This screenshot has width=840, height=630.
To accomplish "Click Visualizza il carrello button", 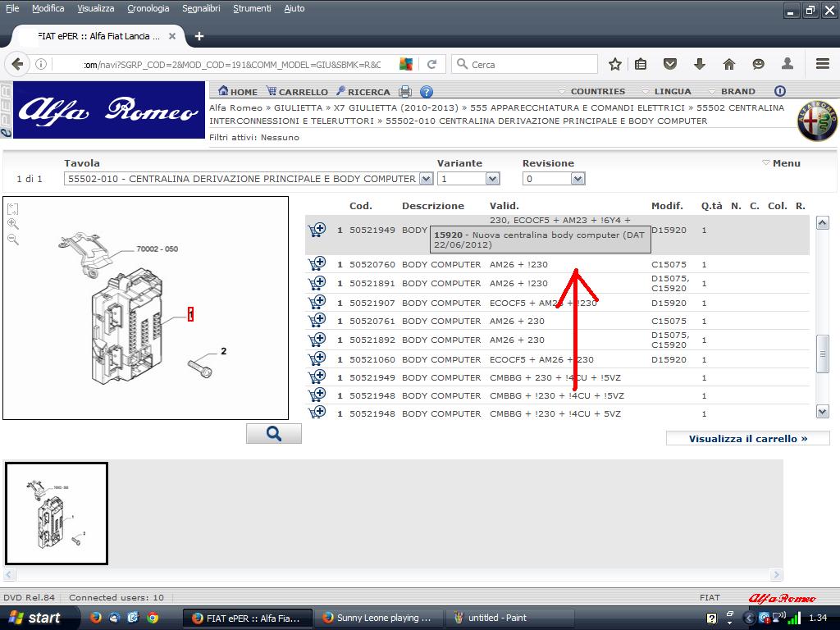I will point(748,438).
